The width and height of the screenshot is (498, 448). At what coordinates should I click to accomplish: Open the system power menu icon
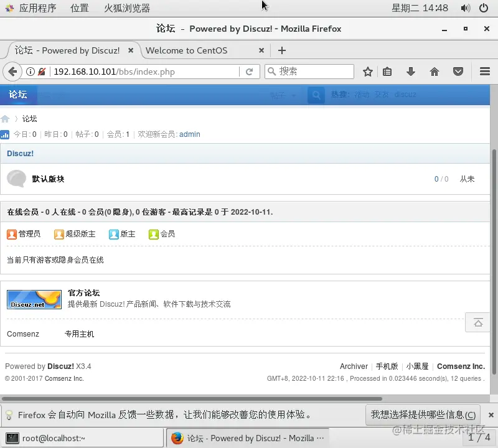(x=484, y=8)
